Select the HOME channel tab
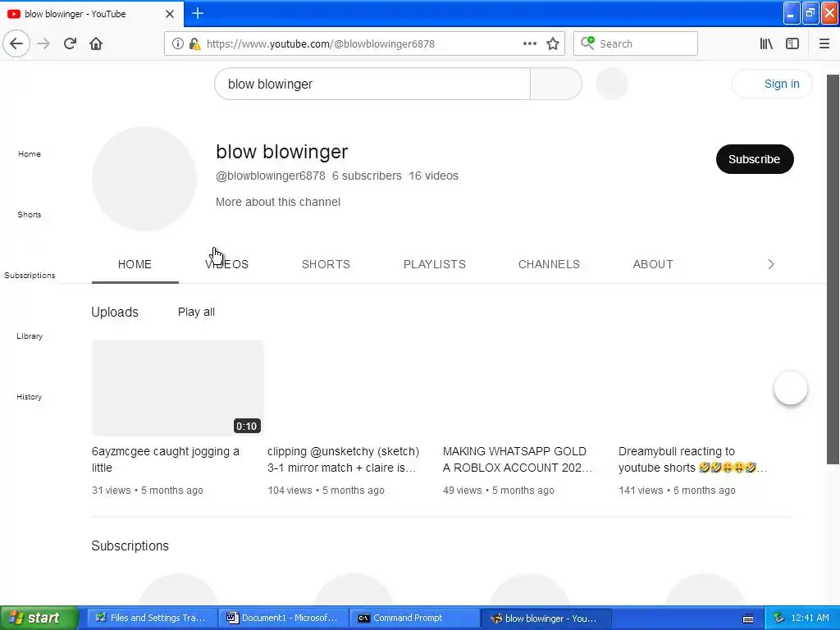The width and height of the screenshot is (840, 630). click(x=135, y=264)
